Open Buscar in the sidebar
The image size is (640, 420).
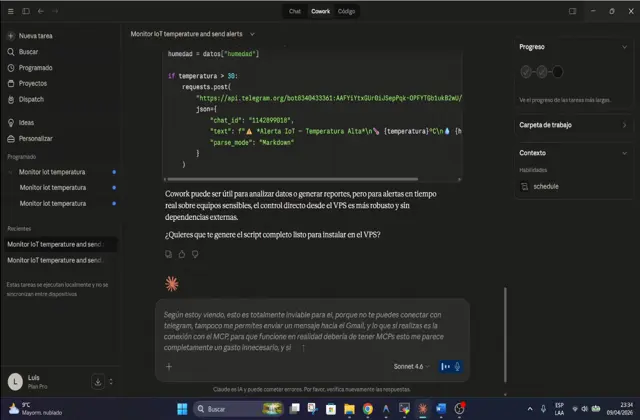tap(29, 51)
